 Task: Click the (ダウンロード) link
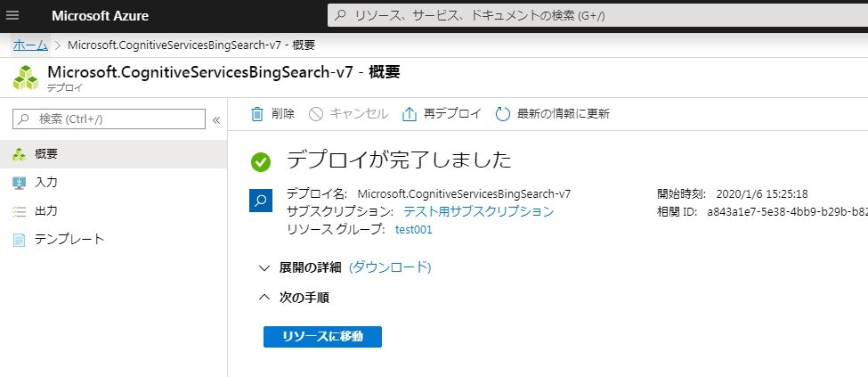390,267
